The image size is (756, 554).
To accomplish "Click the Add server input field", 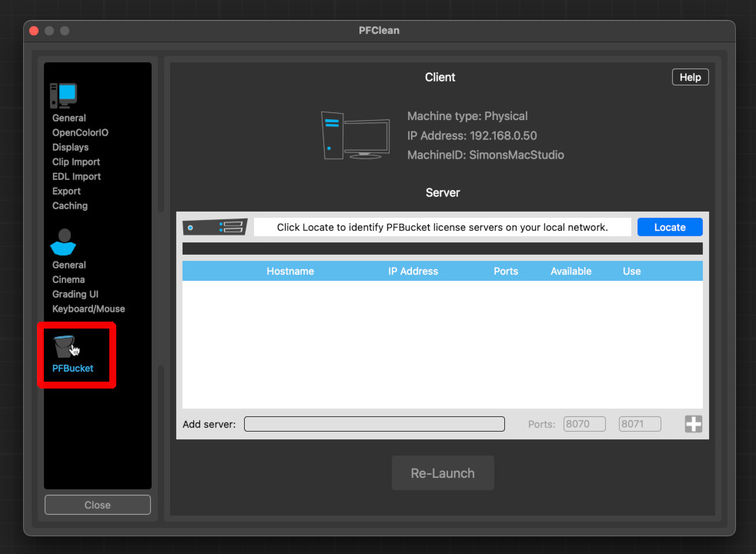I will 375,424.
